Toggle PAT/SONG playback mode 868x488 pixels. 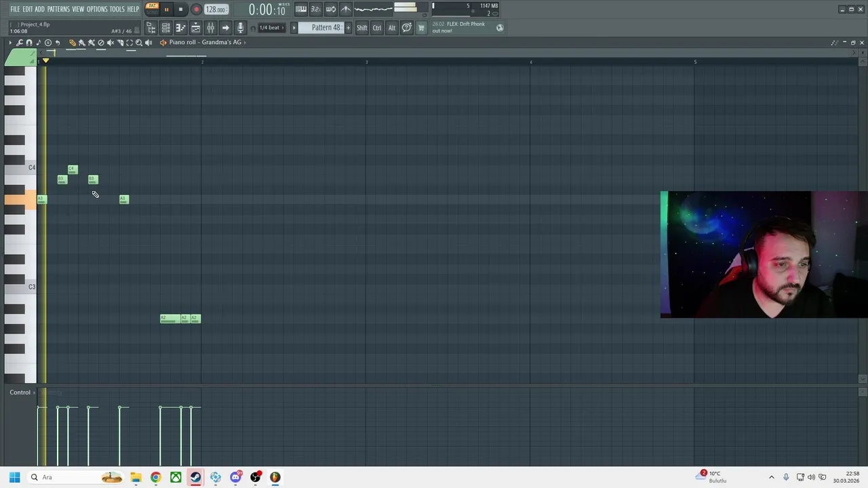[x=153, y=9]
